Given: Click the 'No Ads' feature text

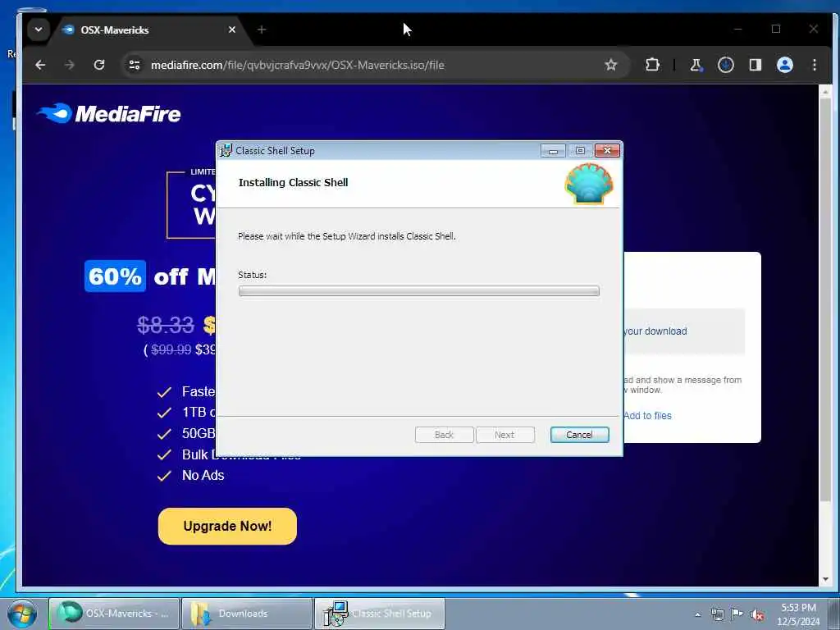Looking at the screenshot, I should (x=203, y=475).
